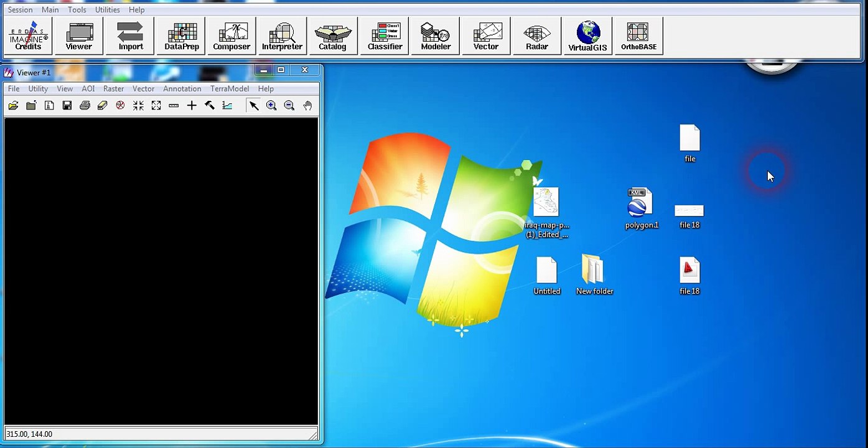Select the file 18 image thumbnail icon
Viewport: 868px width, 448px height.
click(689, 216)
